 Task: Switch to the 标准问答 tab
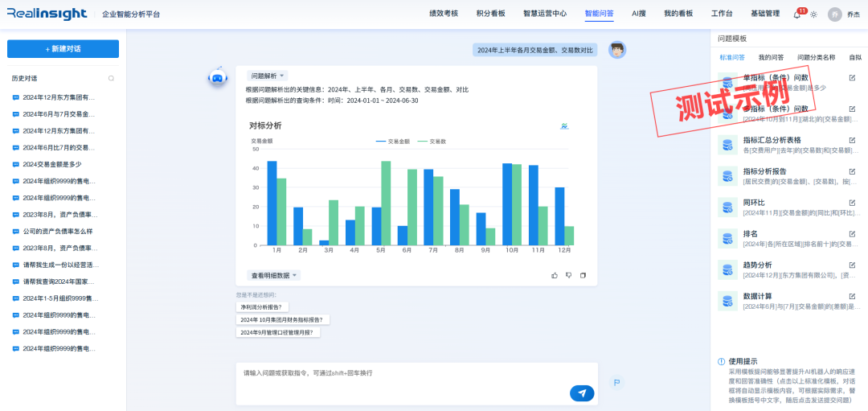click(x=732, y=57)
